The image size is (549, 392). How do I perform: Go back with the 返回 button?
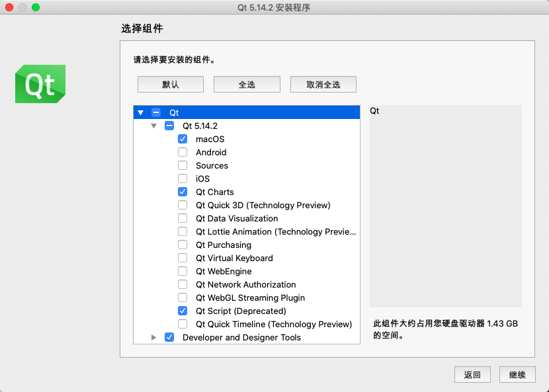tap(472, 375)
